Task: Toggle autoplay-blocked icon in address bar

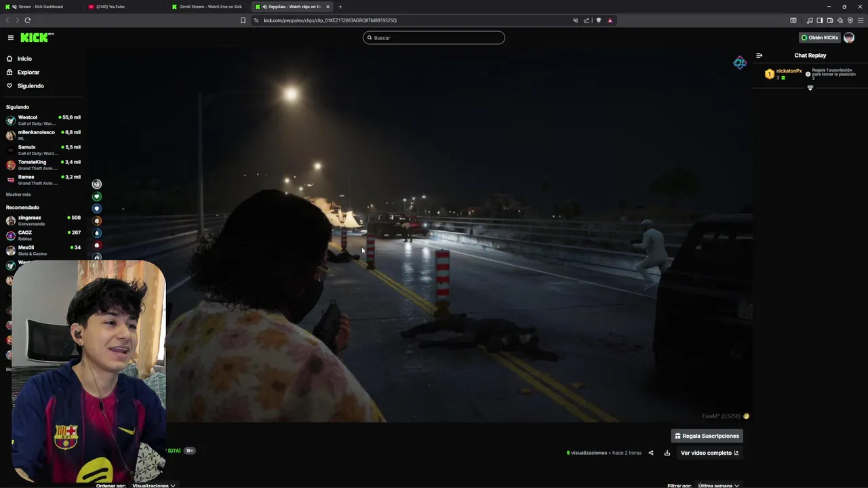Action: (x=576, y=20)
